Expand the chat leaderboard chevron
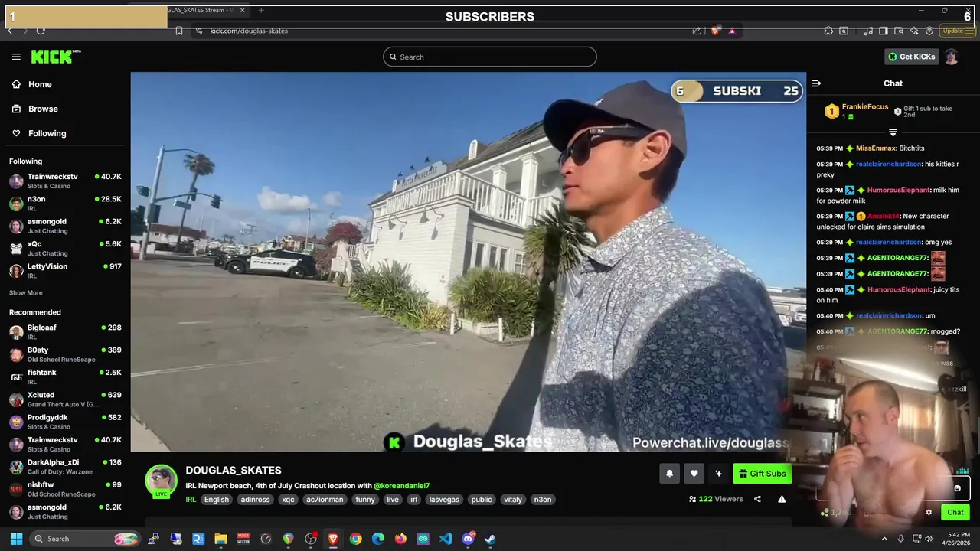Image resolution: width=980 pixels, height=551 pixels. point(893,132)
